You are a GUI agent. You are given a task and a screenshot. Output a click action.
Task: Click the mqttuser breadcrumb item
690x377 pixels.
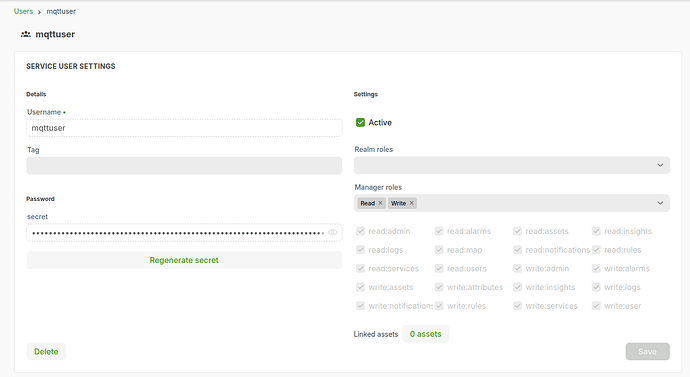61,11
